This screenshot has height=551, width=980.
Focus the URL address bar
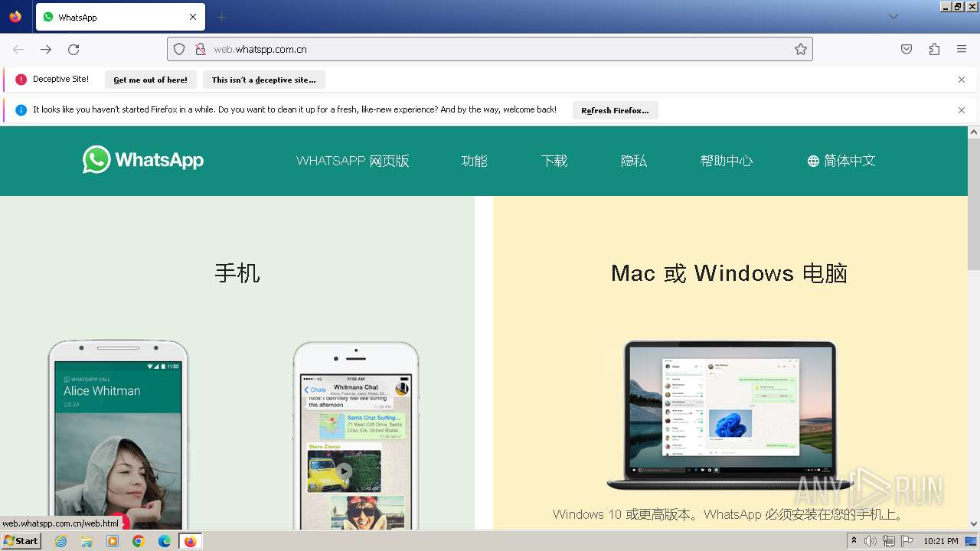490,49
